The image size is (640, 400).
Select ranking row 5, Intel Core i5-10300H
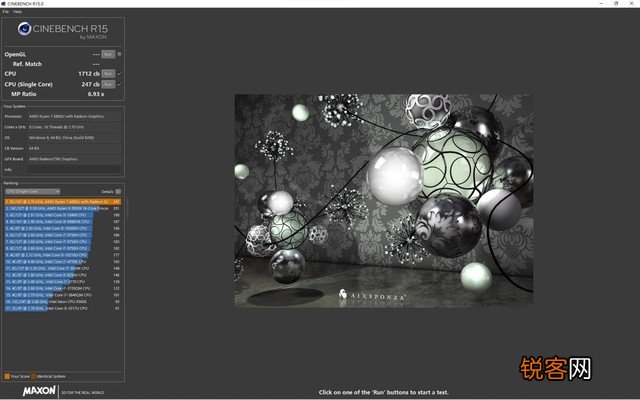(63, 228)
